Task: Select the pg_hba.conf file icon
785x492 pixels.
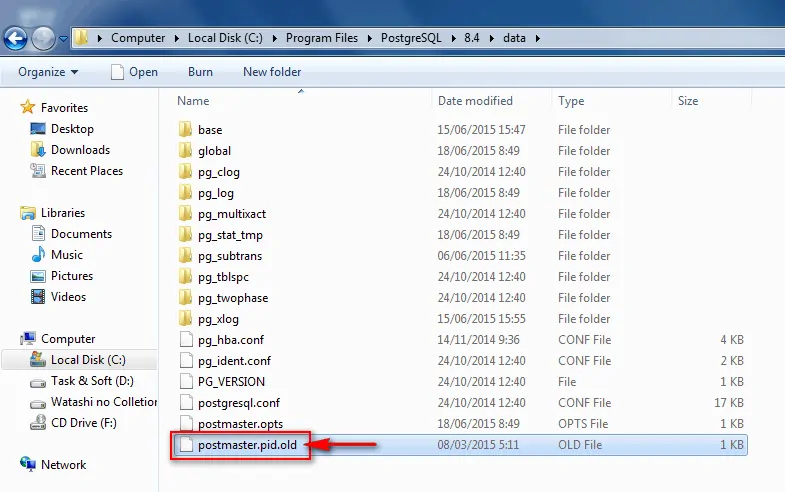Action: pyautogui.click(x=186, y=339)
